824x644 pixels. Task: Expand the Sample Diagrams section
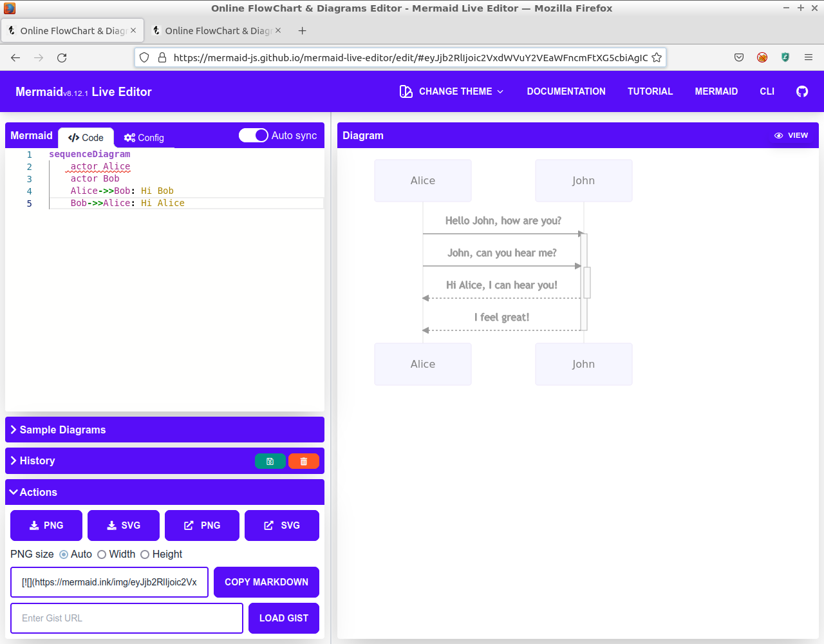point(165,430)
